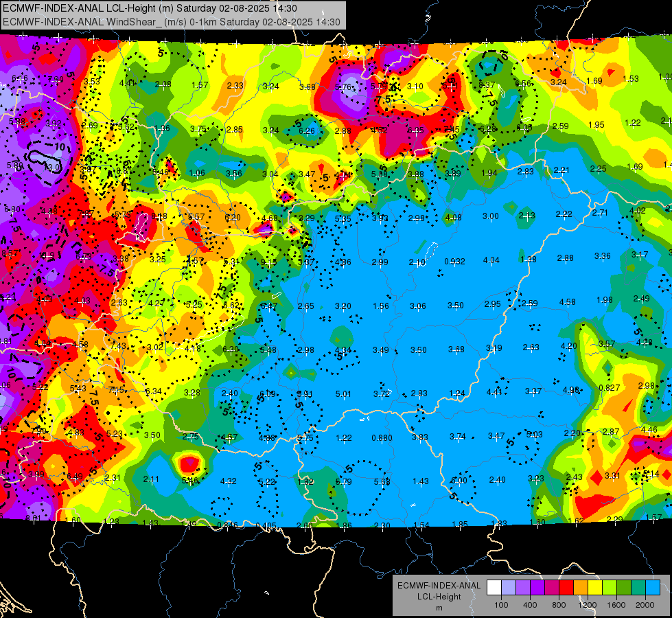Screen dimensions: 672x618
Task: Click the legend unit label m
Action: tap(439, 608)
